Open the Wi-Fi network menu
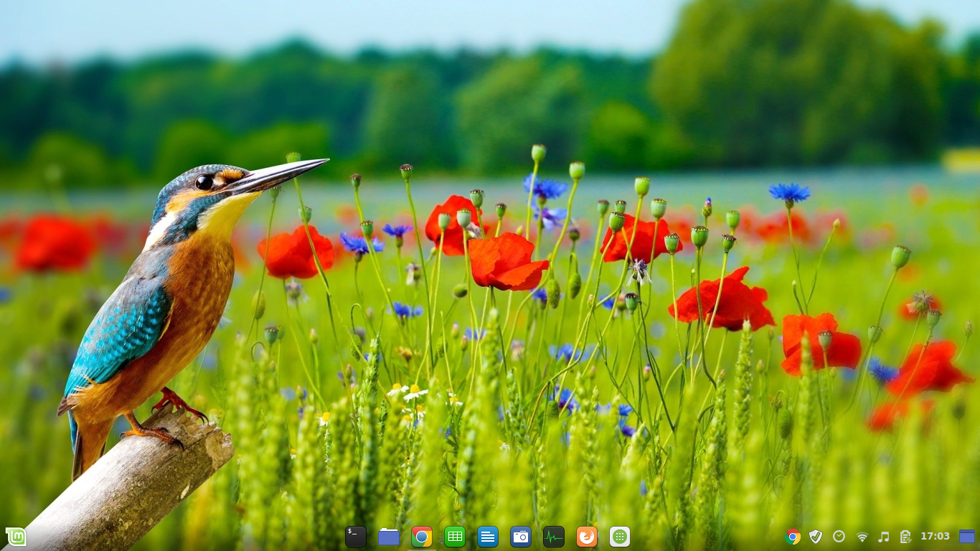Screen dimensions: 980x551 pyautogui.click(x=862, y=537)
